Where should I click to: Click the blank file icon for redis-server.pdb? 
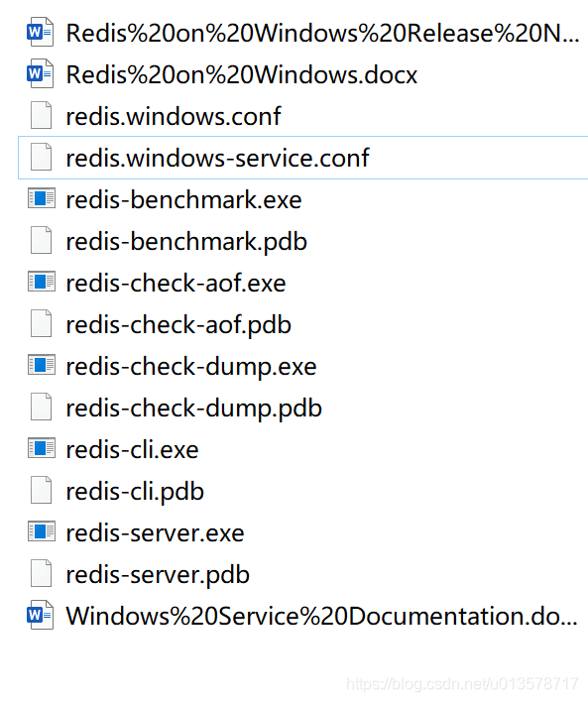click(42, 573)
